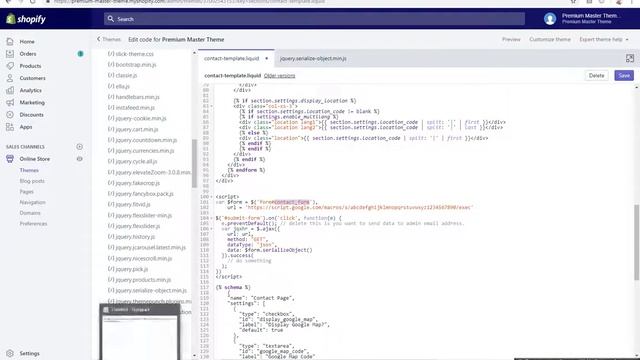This screenshot has width=640, height=360.
Task: Open Themes under Online Store
Action: [x=29, y=170]
